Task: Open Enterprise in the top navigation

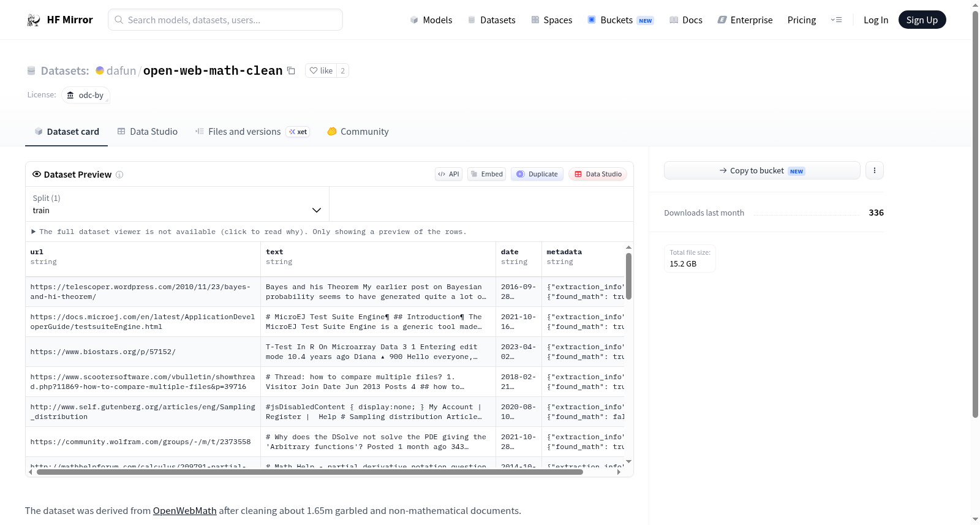Action: [745, 20]
